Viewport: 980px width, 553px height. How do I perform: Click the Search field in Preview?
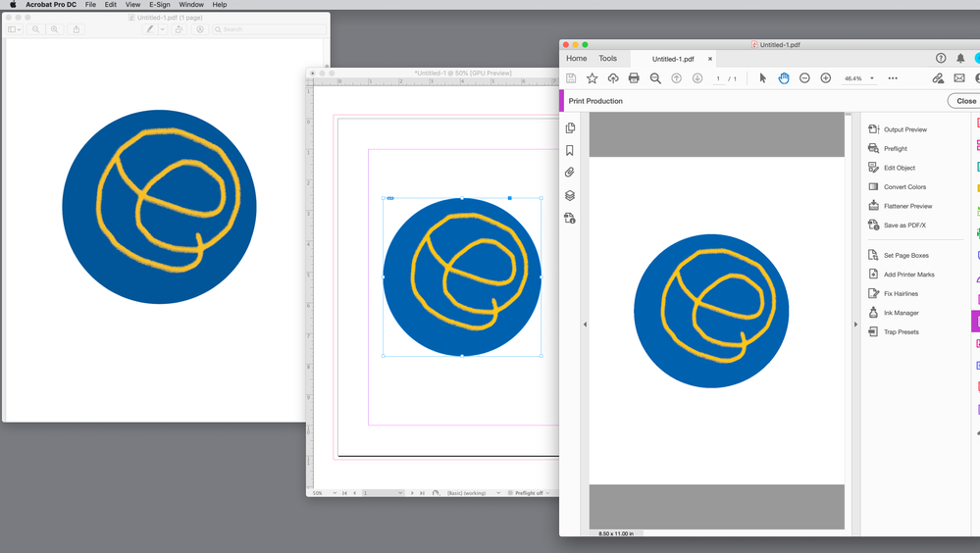pos(270,29)
